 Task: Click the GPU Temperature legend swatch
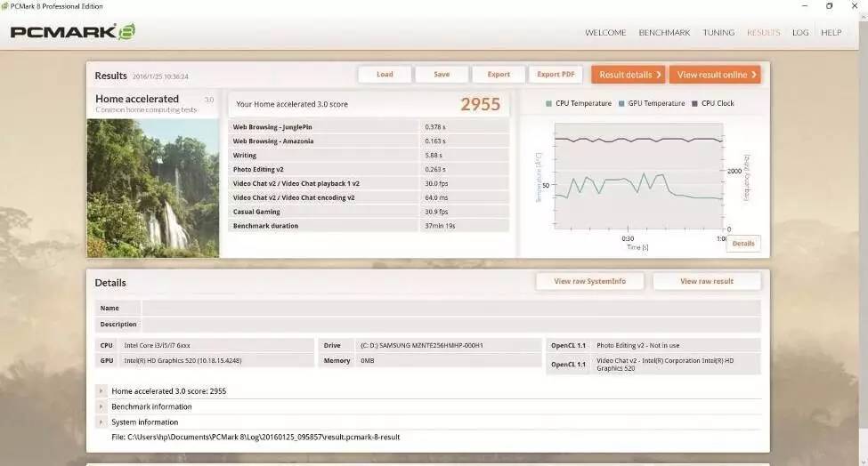(x=621, y=104)
